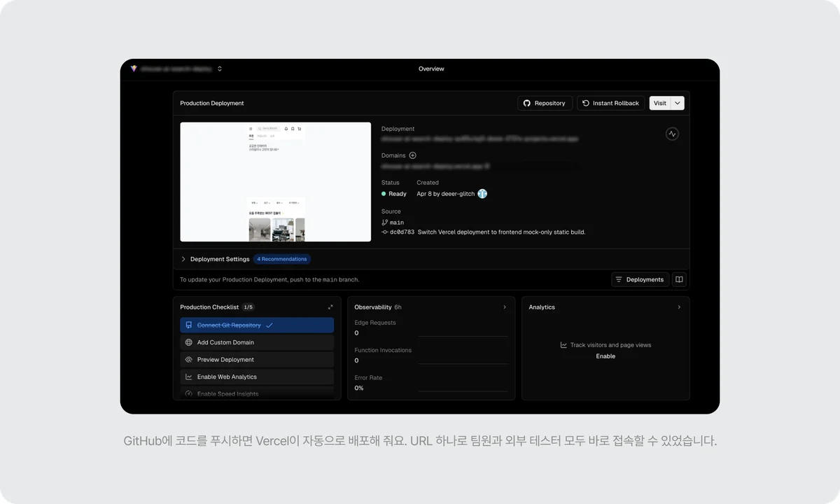
Task: Click Enable under Analytics
Action: [605, 356]
